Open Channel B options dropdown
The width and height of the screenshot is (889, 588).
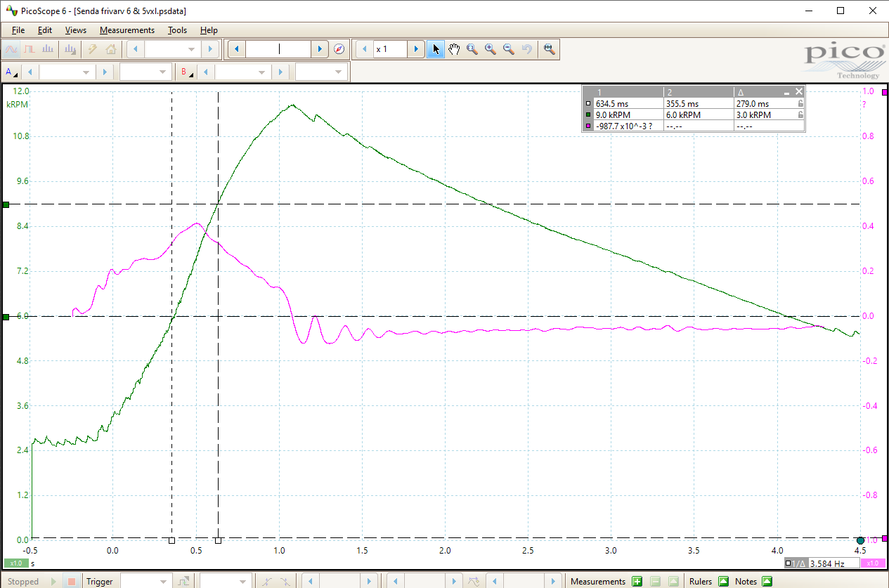[187, 72]
